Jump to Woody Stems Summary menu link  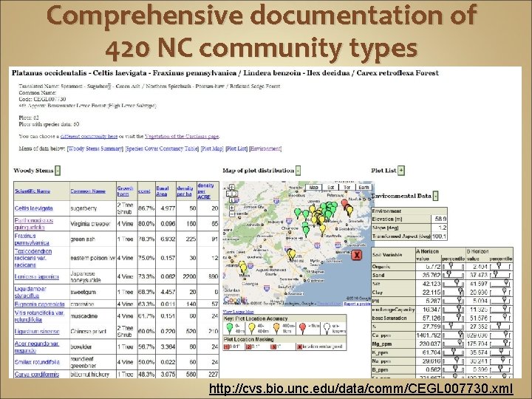pos(95,149)
